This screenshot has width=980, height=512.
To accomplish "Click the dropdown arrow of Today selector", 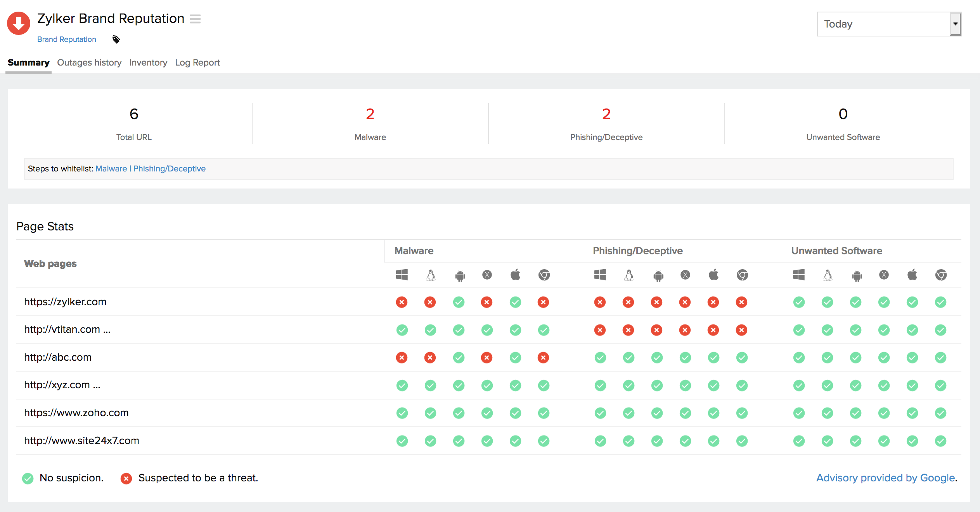I will (955, 24).
